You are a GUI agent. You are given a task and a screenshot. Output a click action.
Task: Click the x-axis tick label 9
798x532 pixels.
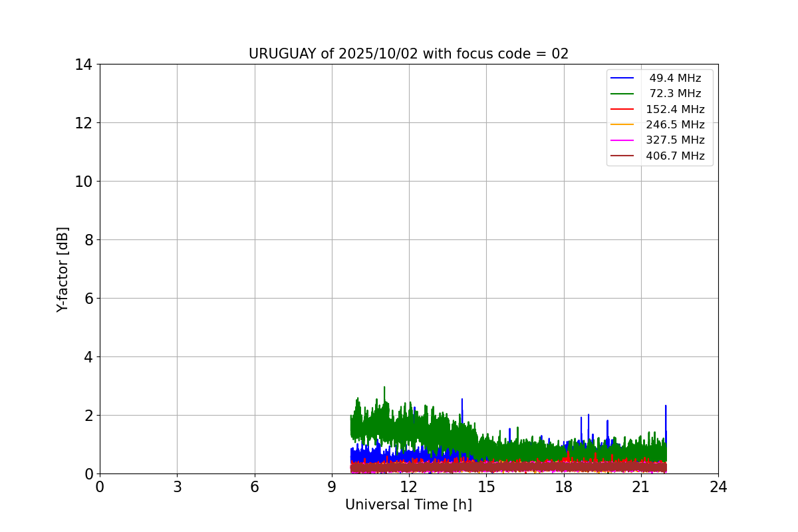332,487
